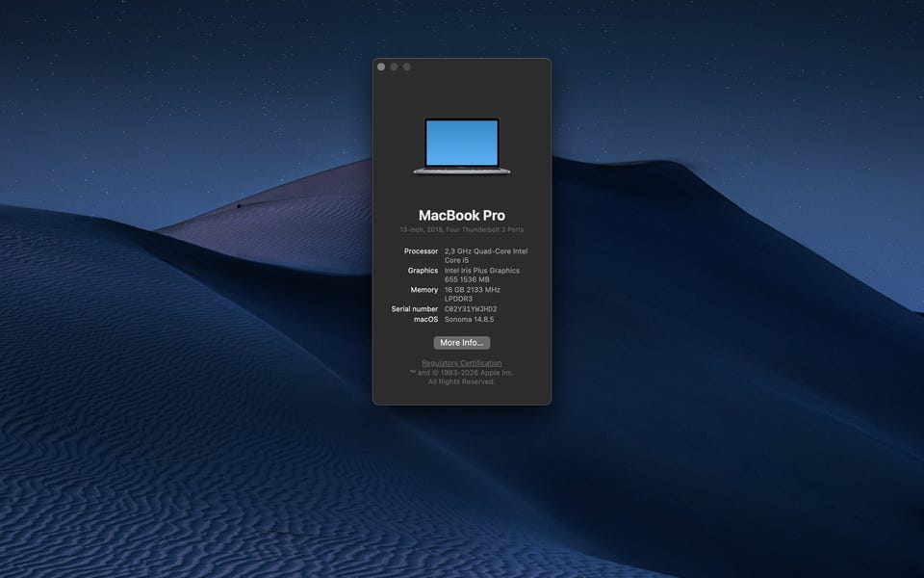924x578 pixels.
Task: Select the serial number value C02Y31YWJHD2
Action: click(471, 309)
